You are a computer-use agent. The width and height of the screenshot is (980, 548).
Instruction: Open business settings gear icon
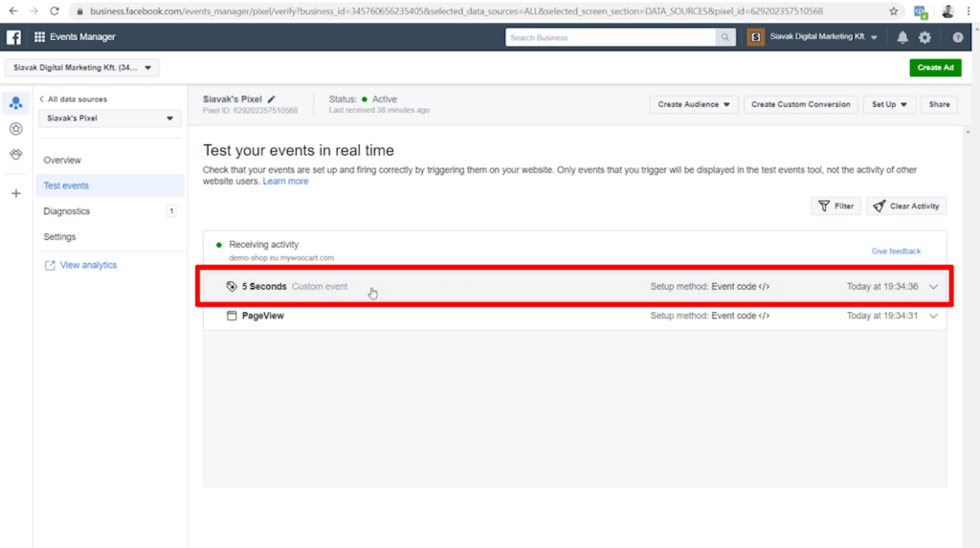[925, 37]
